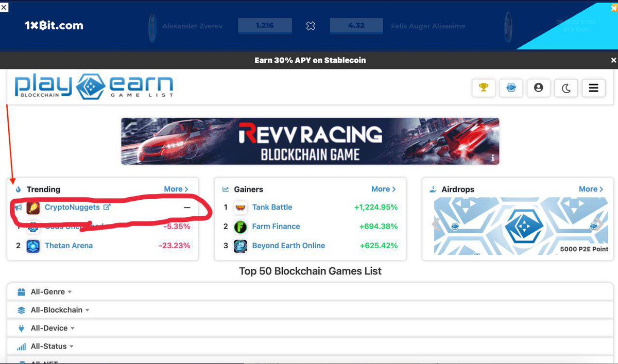The width and height of the screenshot is (618, 364).
Task: Click the Beyond Earth Online game icon
Action: 240,246
